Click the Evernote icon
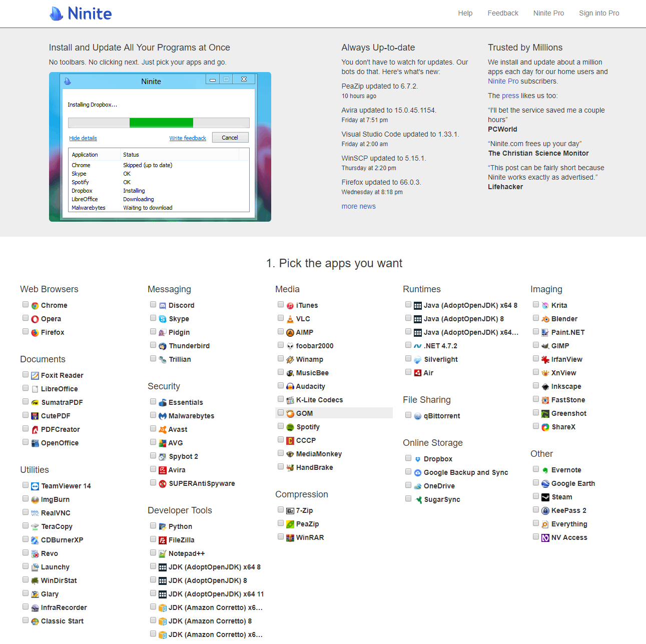 (x=545, y=470)
